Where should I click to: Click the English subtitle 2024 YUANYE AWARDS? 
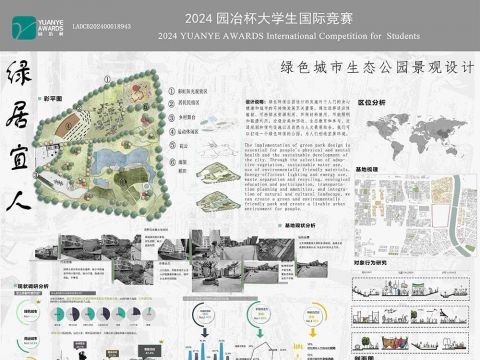pyautogui.click(x=289, y=36)
